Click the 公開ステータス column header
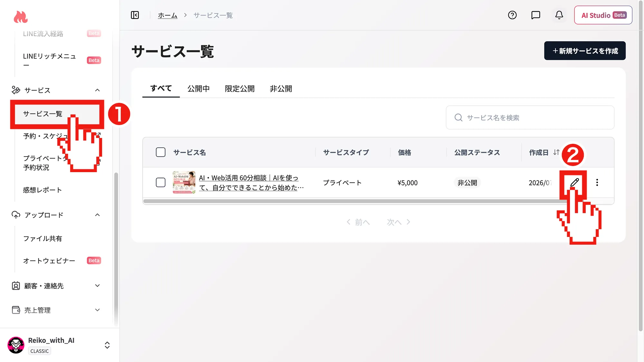The height and width of the screenshot is (362, 644). [x=477, y=152]
